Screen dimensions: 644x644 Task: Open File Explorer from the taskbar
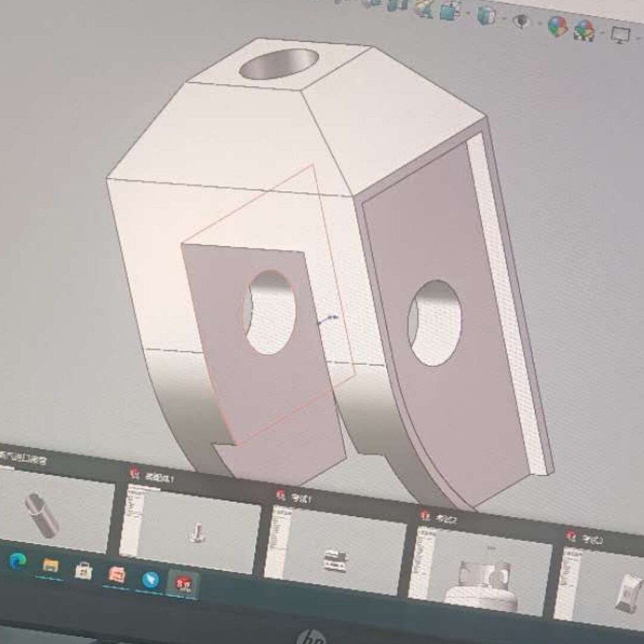click(x=51, y=566)
